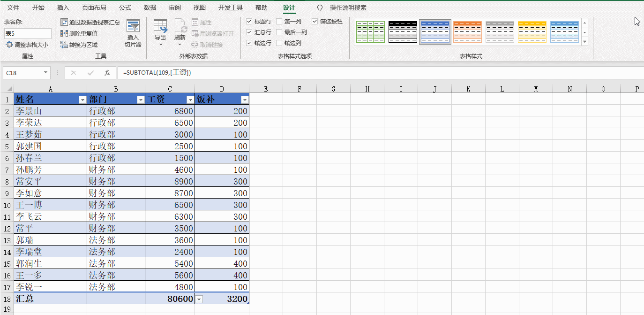Click the Export (导出) table icon
The width and height of the screenshot is (644, 315).
pyautogui.click(x=160, y=25)
